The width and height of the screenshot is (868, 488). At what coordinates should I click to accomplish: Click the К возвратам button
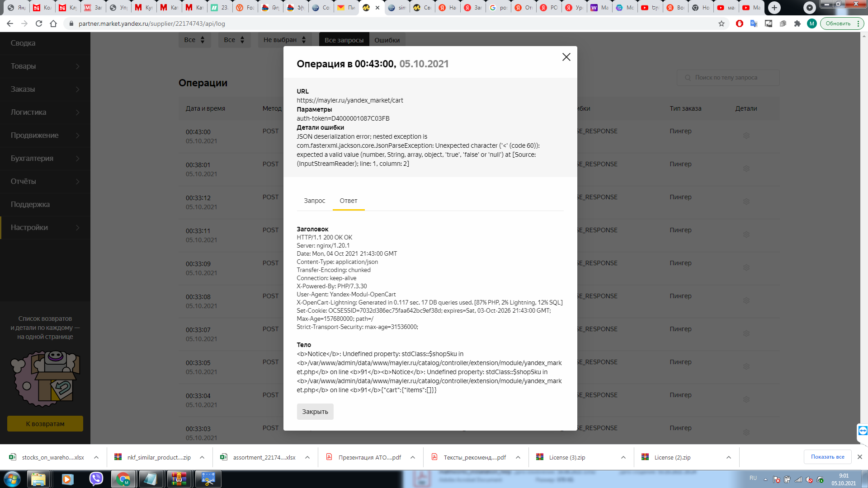45,424
